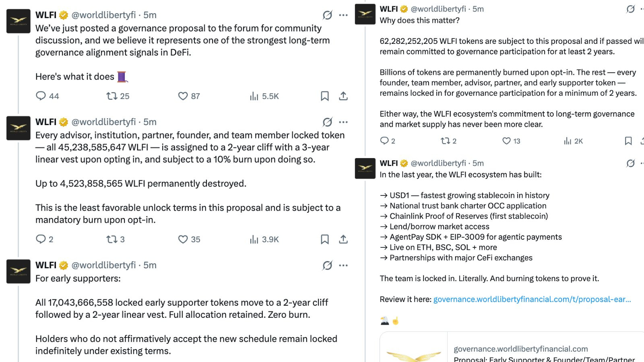View analytics for the tweet with 5.5K views
The height and width of the screenshot is (362, 644).
coord(254,96)
